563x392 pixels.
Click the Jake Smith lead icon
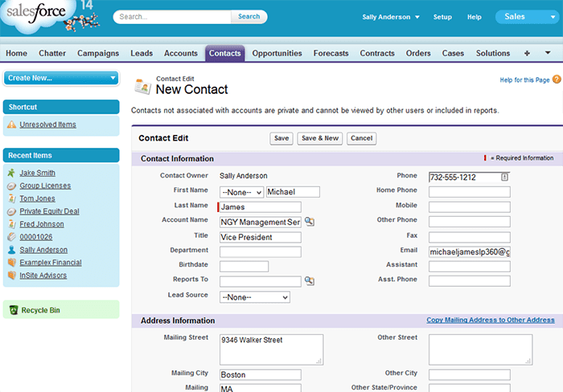11,173
